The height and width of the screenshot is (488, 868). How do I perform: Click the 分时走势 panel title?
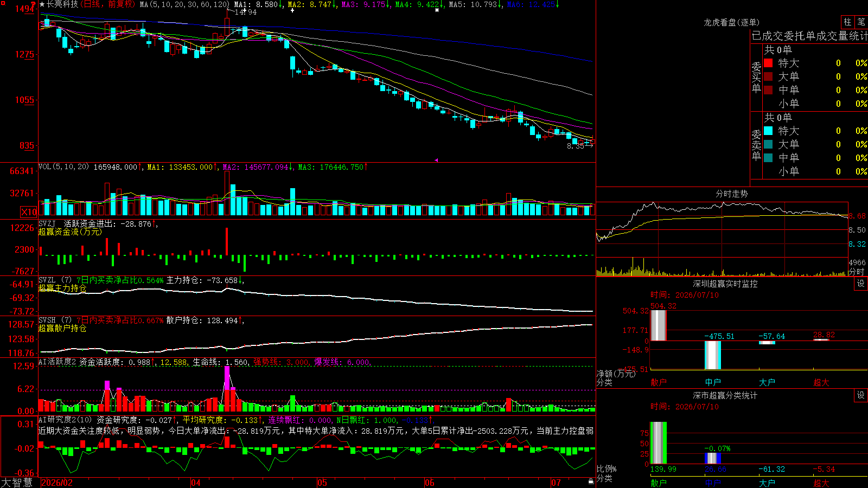pos(732,194)
